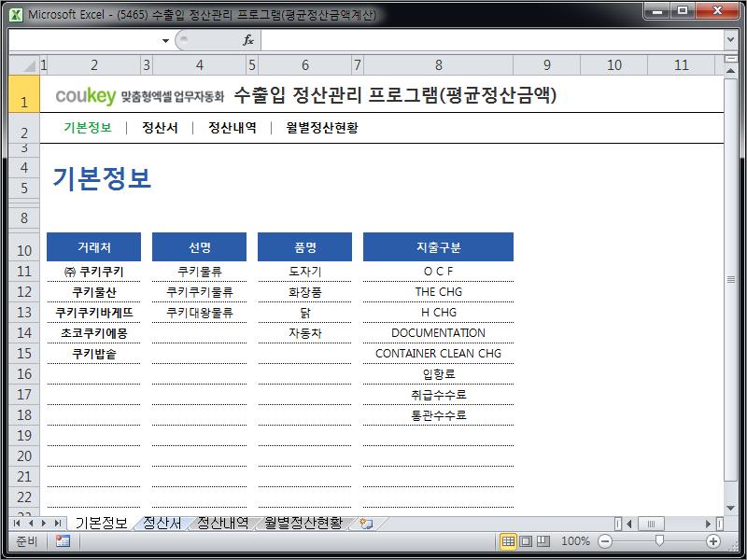Click the 정산내역 navigation link at top
Viewport: 747px width, 560px height.
coord(233,128)
